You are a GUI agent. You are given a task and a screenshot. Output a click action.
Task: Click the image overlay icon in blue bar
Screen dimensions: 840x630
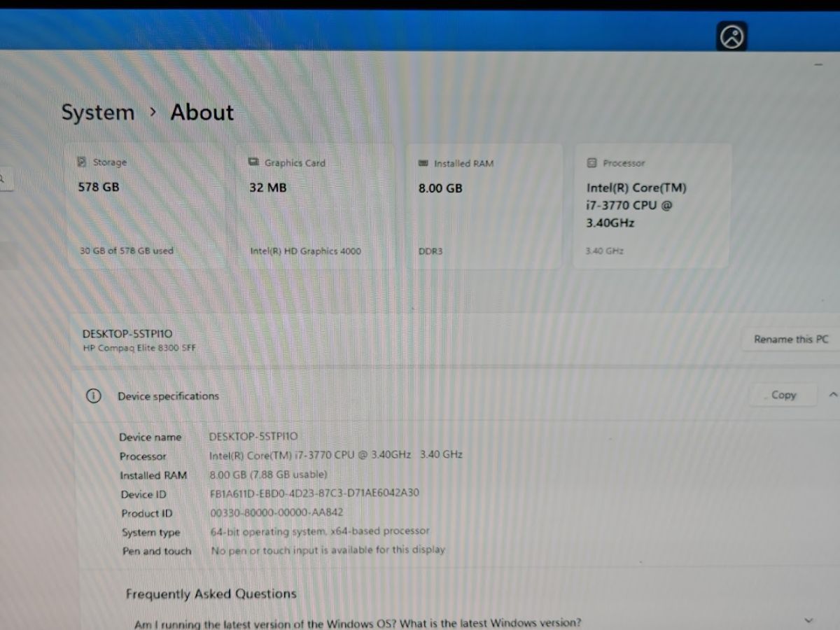click(731, 36)
